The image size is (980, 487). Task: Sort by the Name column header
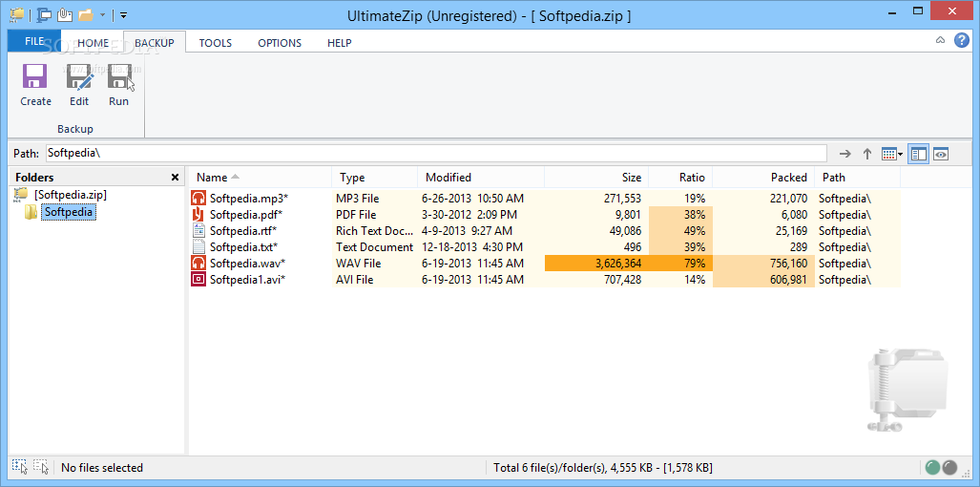pos(260,178)
